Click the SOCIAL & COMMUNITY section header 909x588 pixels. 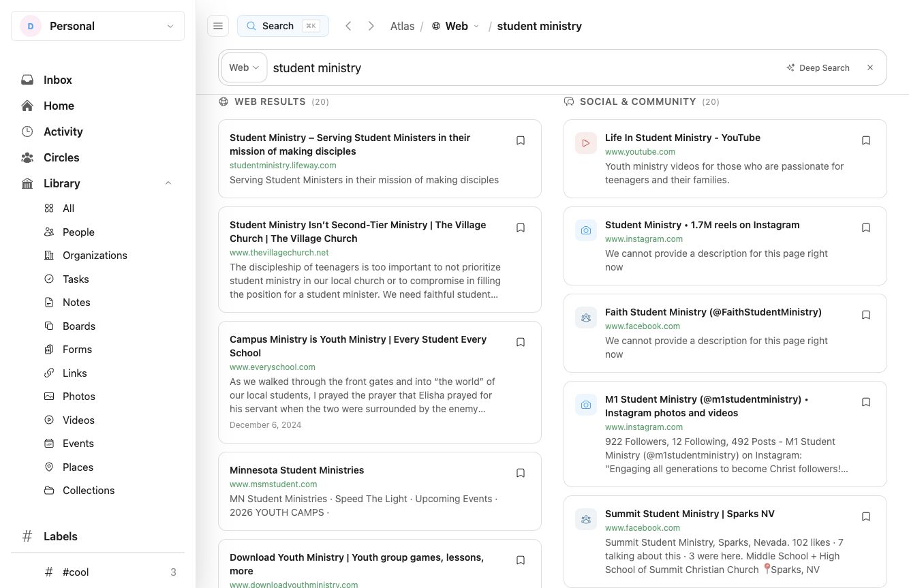click(x=642, y=102)
